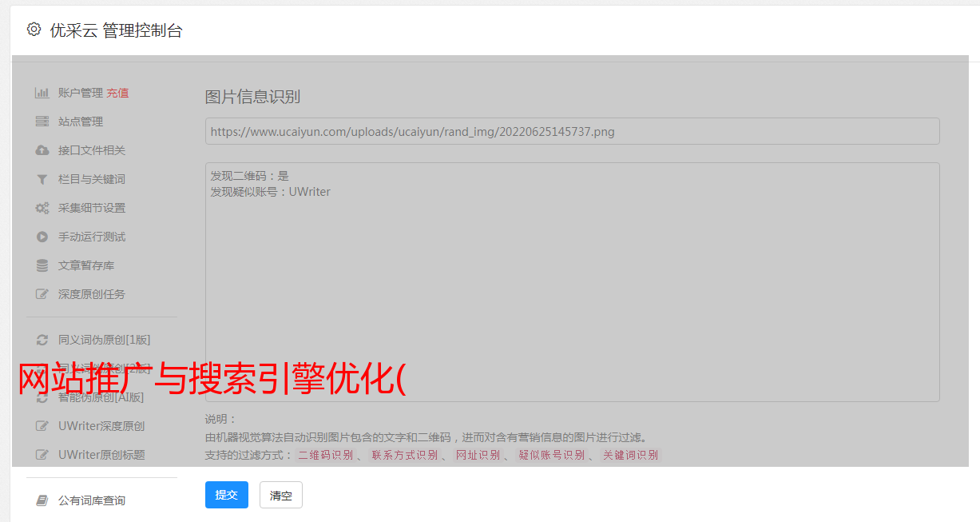Viewport: 980px width, 522px height.
Task: Open the gears icon for 采集细节设置
Action: [x=42, y=208]
